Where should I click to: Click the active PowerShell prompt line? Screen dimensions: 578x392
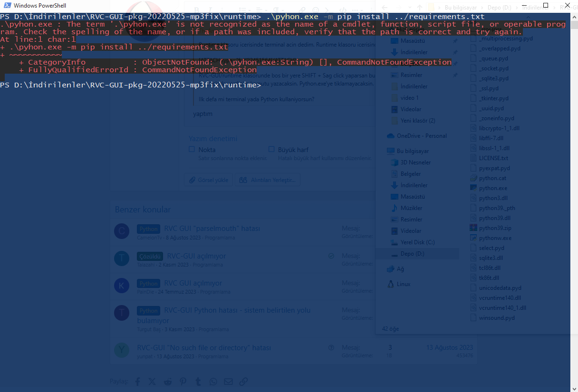(131, 85)
